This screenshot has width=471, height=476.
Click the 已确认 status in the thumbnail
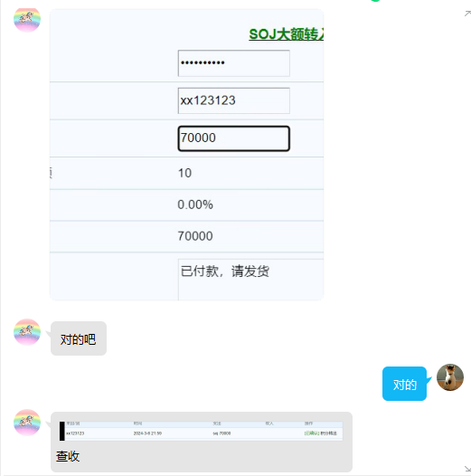click(x=312, y=433)
